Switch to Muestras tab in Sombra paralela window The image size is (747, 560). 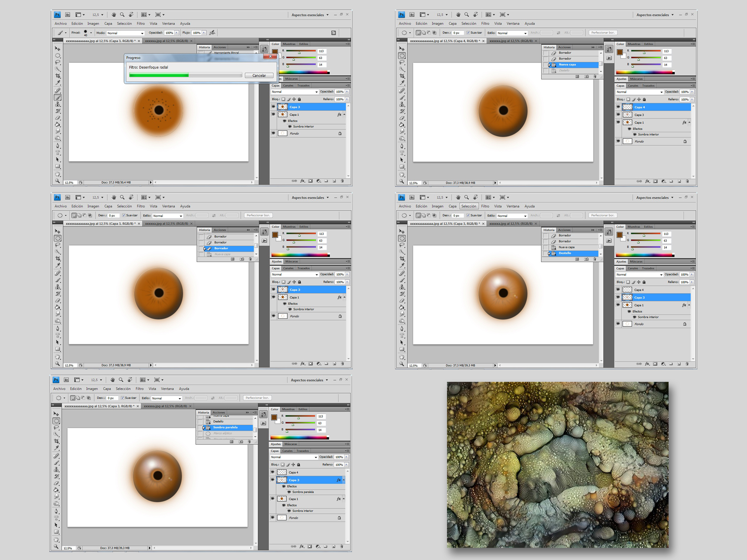pos(288,409)
